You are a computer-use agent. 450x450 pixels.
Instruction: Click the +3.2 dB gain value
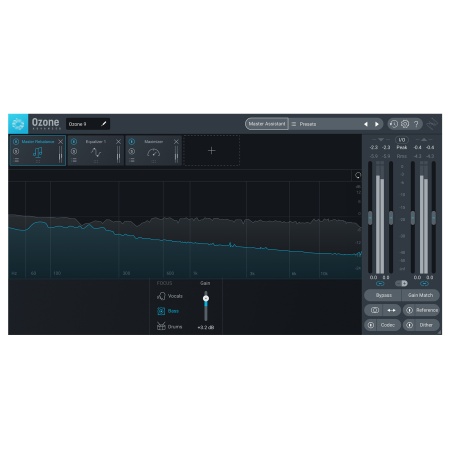point(206,327)
